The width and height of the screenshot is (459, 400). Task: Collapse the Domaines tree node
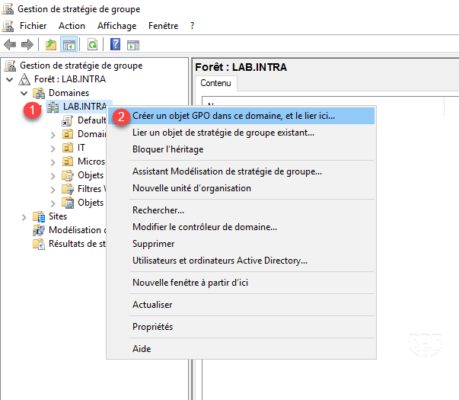point(24,93)
